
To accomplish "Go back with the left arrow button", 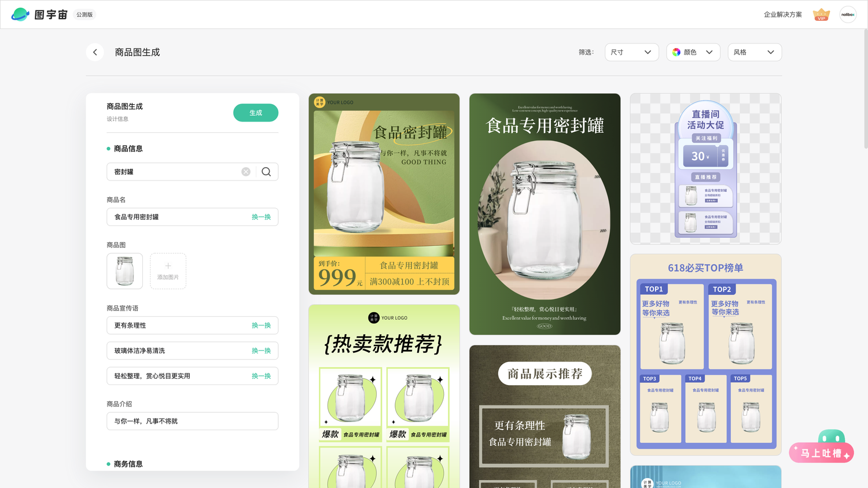I will (x=95, y=52).
